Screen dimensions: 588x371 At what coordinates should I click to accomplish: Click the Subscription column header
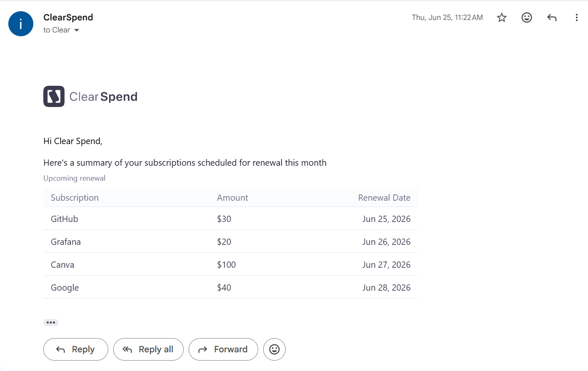75,198
